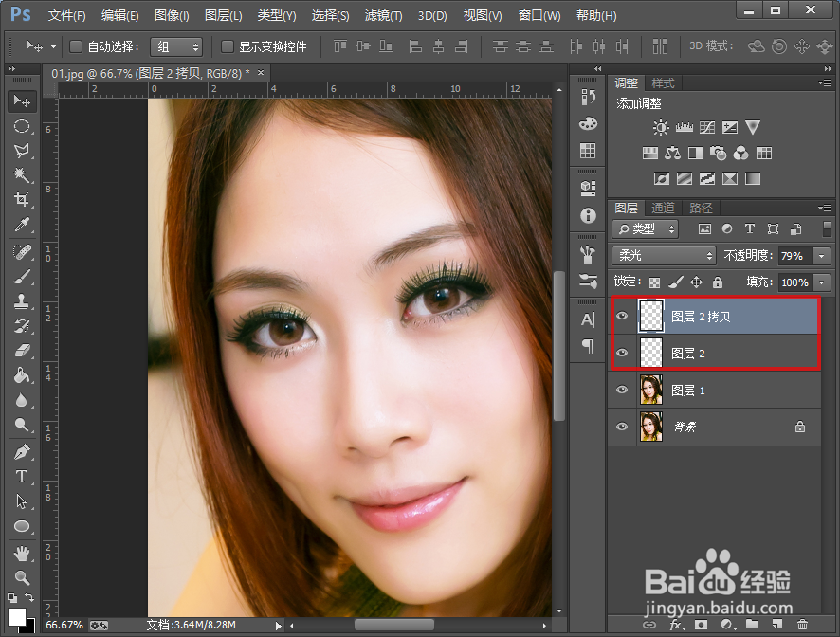Image resolution: width=840 pixels, height=637 pixels.
Task: Select the History Brush tool
Action: pyautogui.click(x=22, y=326)
